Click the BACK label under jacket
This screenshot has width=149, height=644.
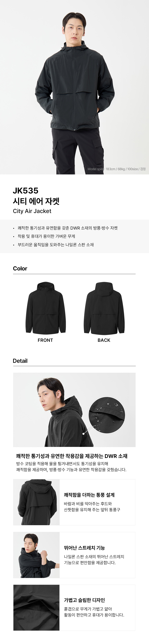tap(104, 340)
